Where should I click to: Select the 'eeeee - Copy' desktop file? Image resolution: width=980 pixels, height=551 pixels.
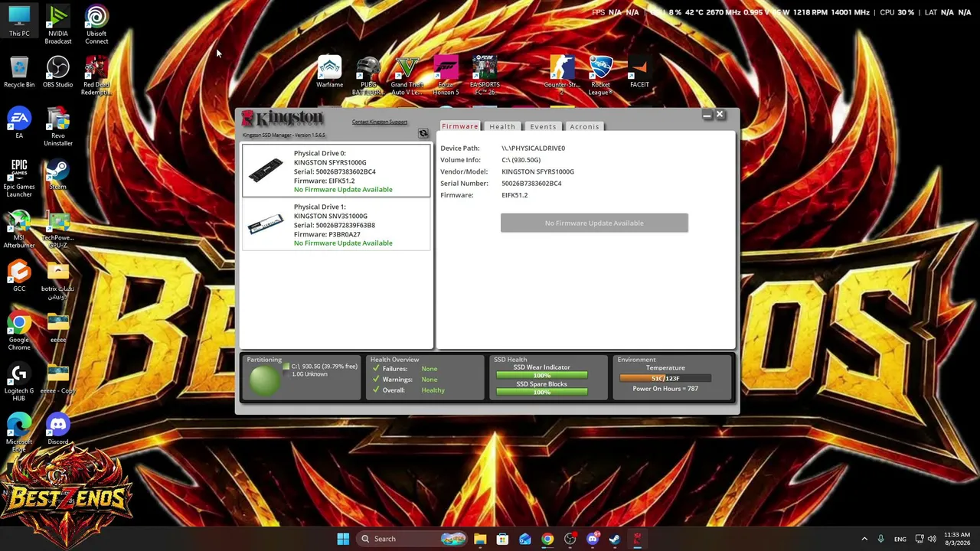57,379
